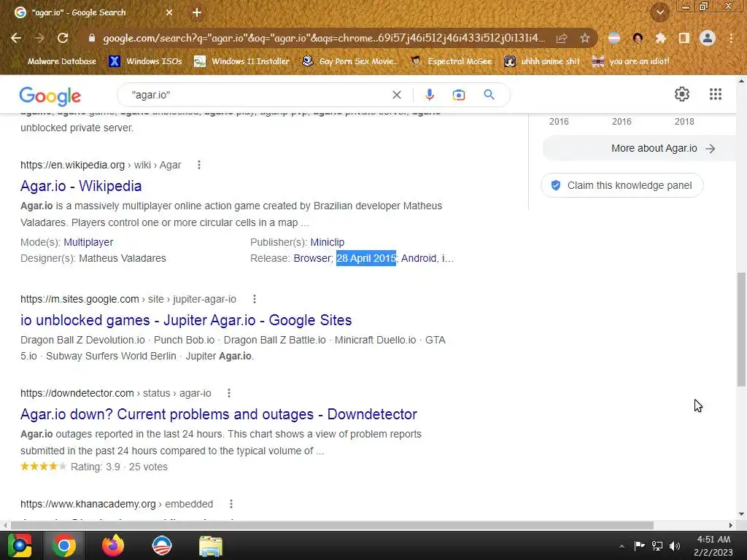Open options for the downdetector.com result
Viewport: 747px width, 560px height.
tap(229, 393)
